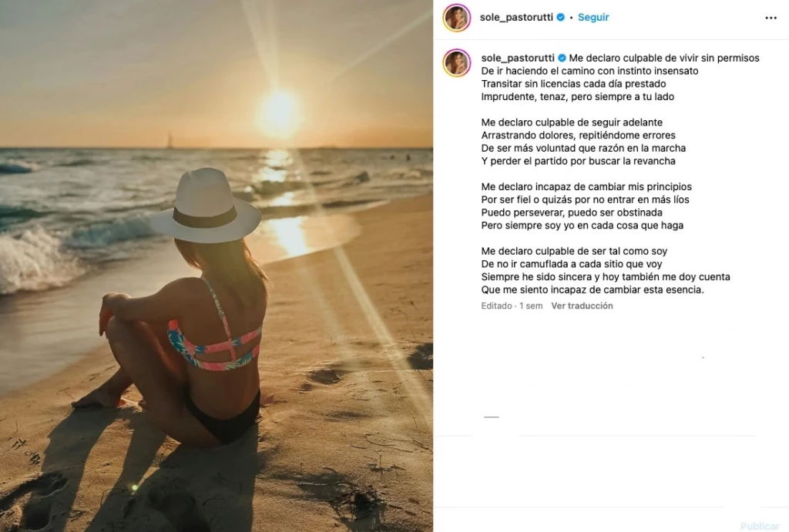Open the more options three-dot menu
The image size is (789, 532).
click(x=771, y=18)
